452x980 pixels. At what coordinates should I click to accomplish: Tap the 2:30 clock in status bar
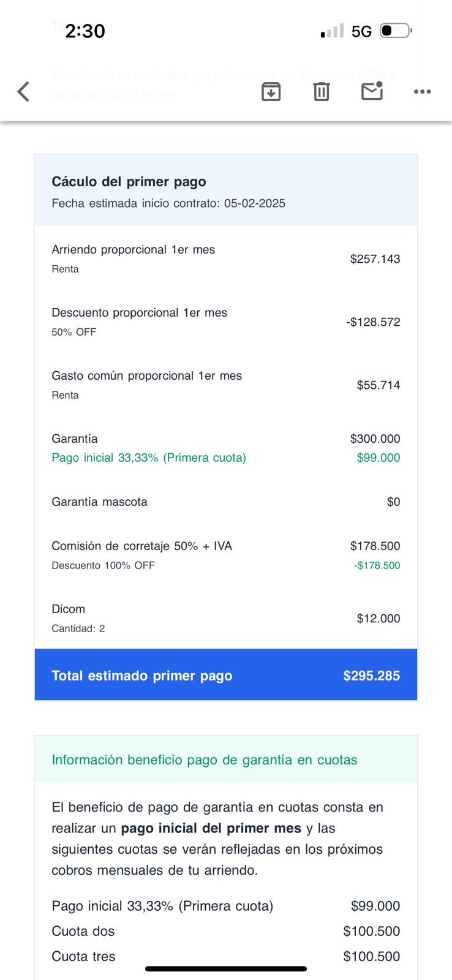tap(85, 31)
